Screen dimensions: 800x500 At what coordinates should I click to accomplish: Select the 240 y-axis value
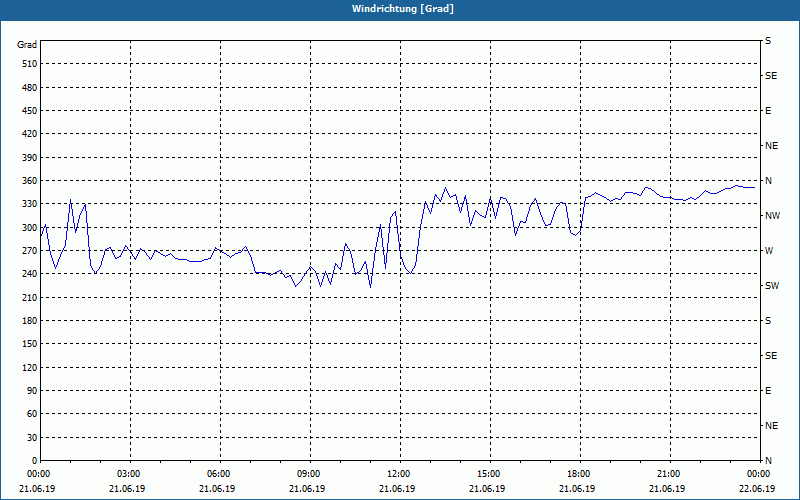pos(30,274)
